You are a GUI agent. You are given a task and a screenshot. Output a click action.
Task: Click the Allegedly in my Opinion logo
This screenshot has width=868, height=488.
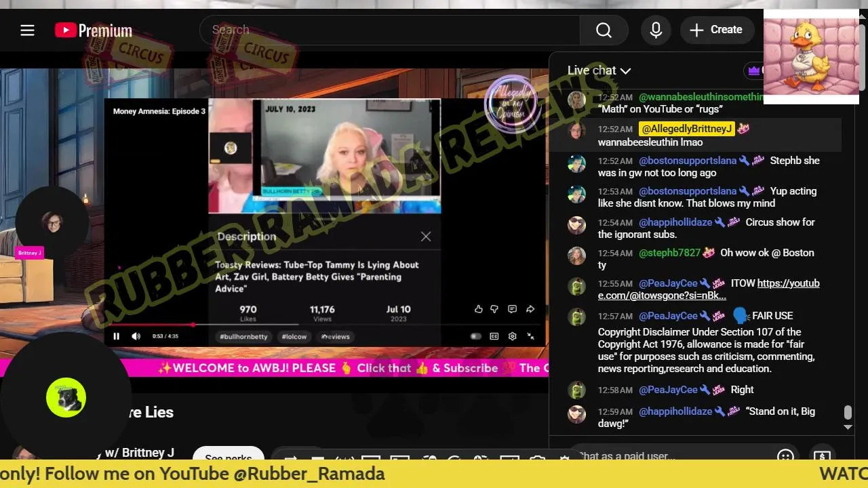coord(512,103)
